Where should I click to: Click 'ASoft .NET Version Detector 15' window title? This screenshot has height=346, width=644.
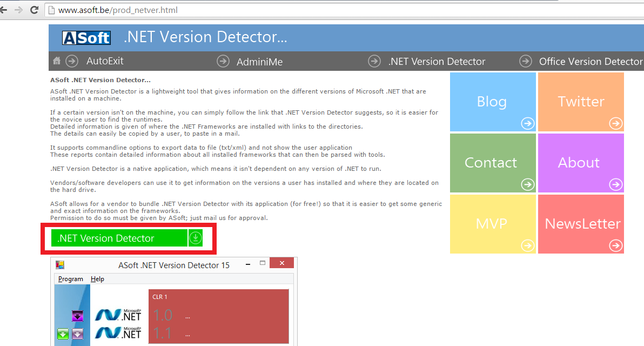point(174,265)
